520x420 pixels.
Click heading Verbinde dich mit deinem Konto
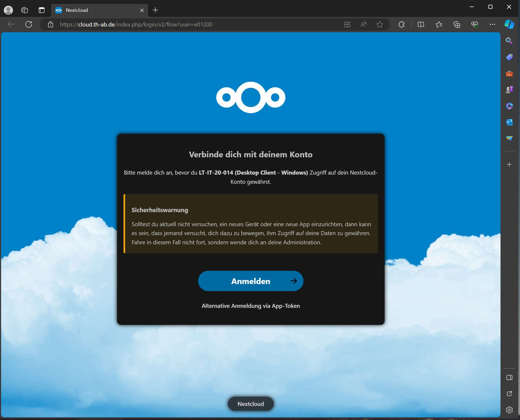pyautogui.click(x=251, y=154)
